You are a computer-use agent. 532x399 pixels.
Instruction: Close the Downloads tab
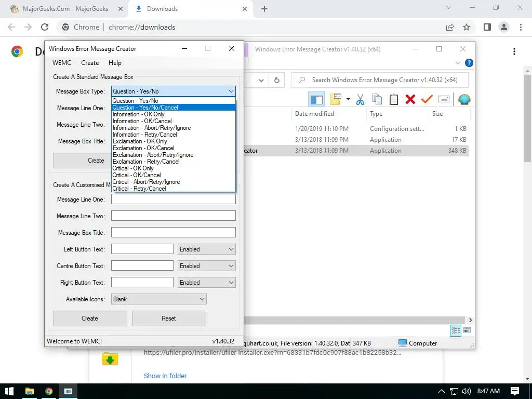(x=245, y=9)
